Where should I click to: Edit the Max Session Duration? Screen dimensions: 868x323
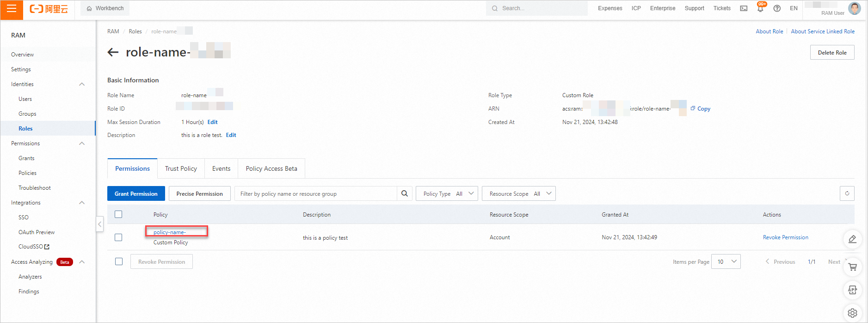pos(212,122)
